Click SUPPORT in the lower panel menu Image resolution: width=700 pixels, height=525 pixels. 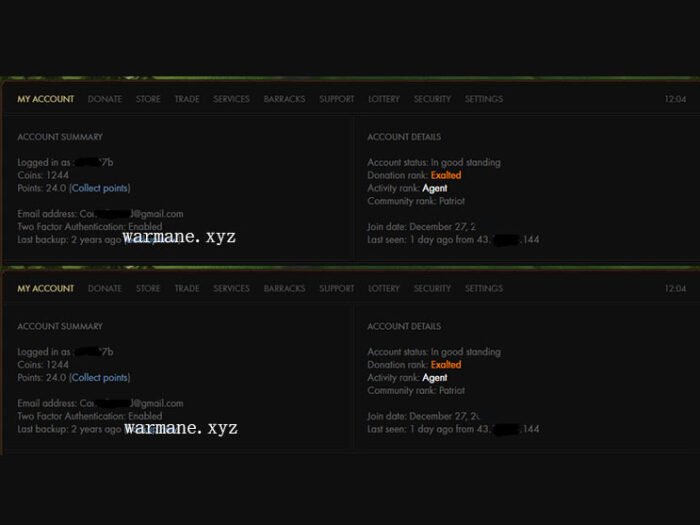coord(337,288)
